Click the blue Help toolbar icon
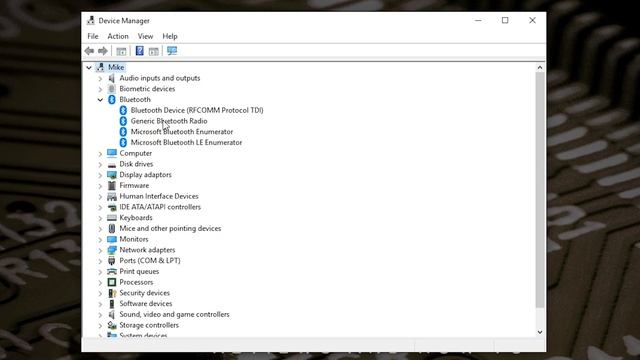This screenshot has width=640, height=360. (140, 51)
